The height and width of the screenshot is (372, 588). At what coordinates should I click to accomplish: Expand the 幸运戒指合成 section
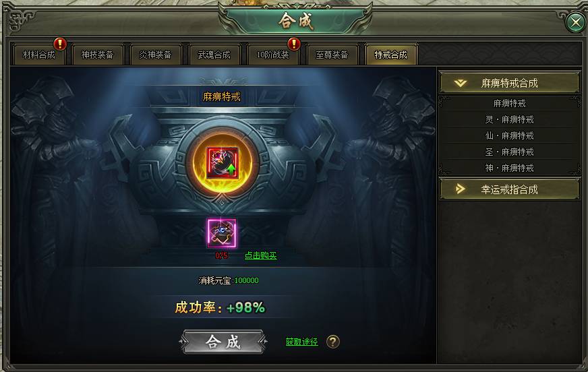pos(509,189)
